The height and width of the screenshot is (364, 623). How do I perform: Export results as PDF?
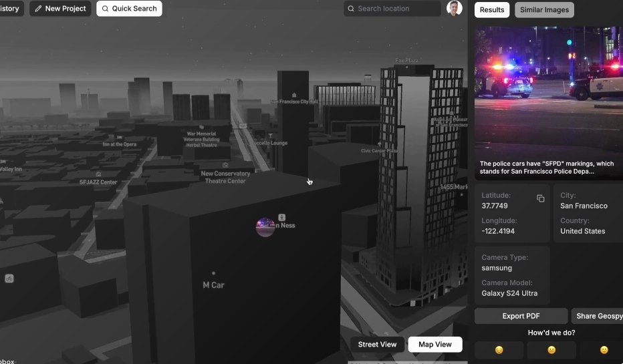click(x=521, y=316)
